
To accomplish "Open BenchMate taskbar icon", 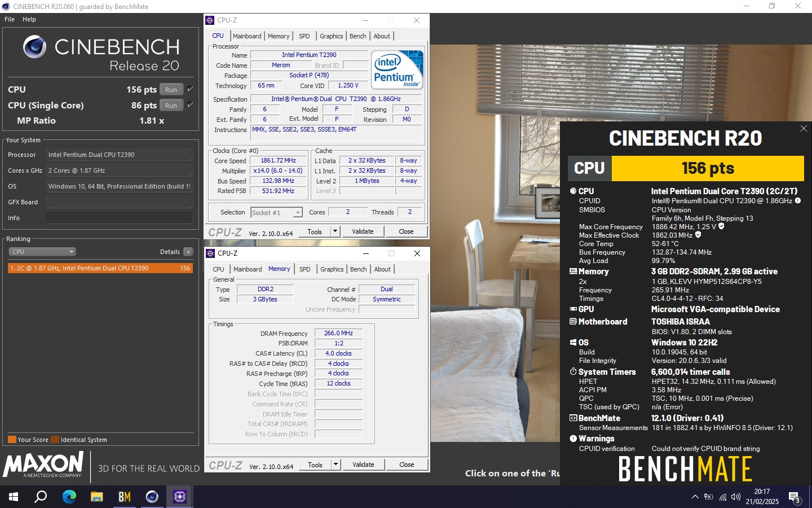I will 125,497.
